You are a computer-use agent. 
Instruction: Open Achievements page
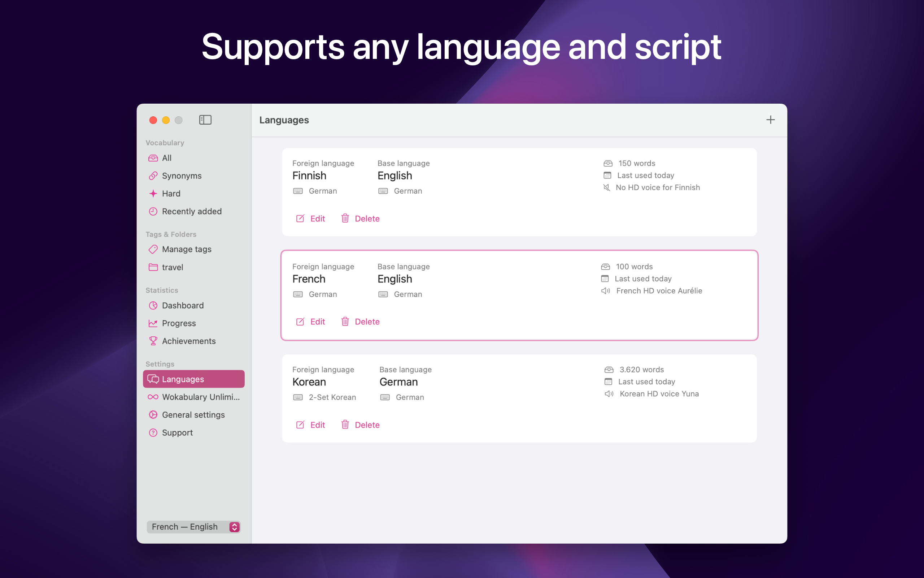pos(193,341)
